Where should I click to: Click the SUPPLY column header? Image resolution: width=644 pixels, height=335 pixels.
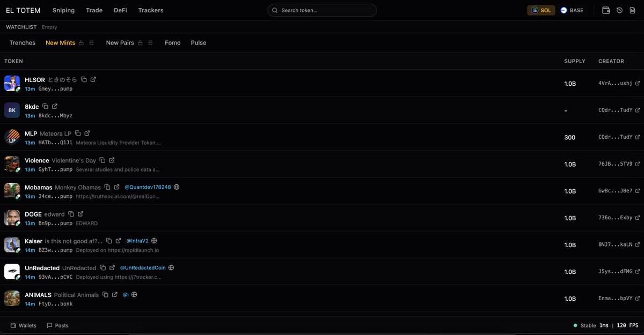tap(575, 61)
